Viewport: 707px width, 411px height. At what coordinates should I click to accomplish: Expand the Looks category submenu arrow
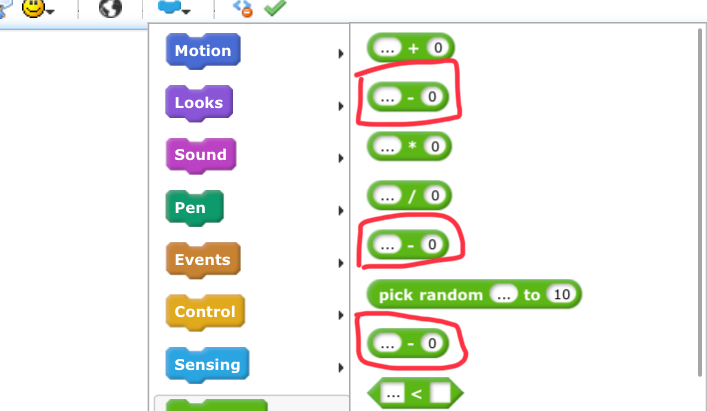[x=341, y=106]
